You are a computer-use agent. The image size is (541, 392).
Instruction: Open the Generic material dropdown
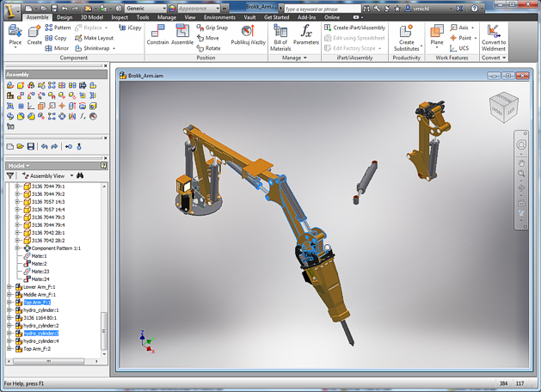164,9
